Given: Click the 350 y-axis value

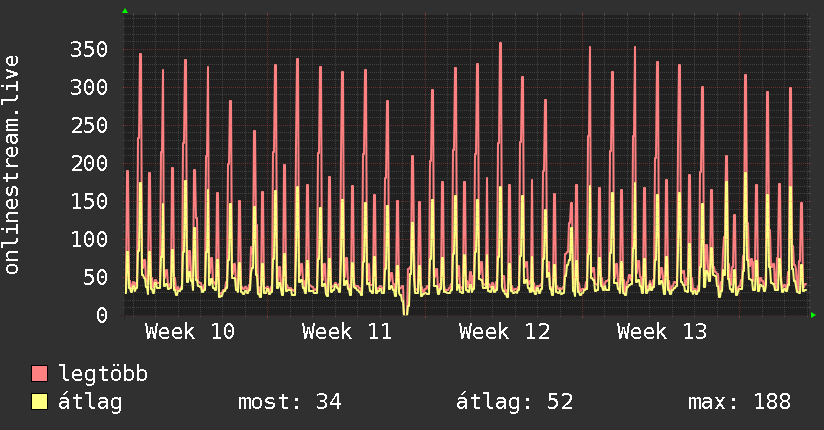Looking at the screenshot, I should coord(89,50).
